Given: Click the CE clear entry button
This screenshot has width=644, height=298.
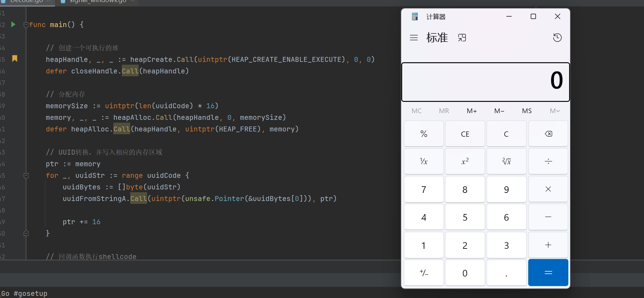Looking at the screenshot, I should point(465,134).
